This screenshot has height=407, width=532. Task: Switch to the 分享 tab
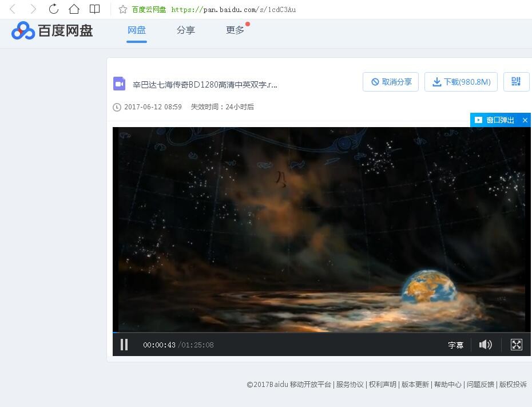(185, 30)
